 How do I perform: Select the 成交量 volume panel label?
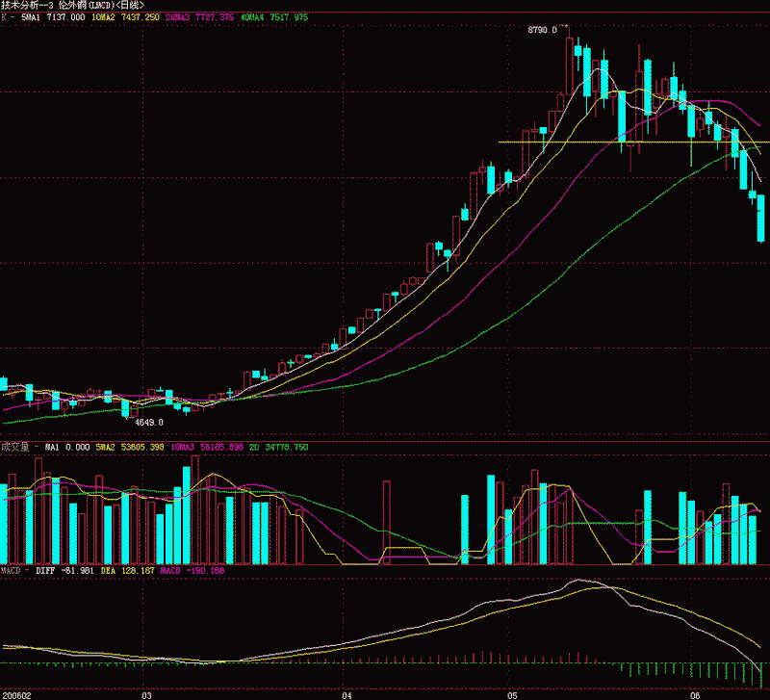[14, 447]
